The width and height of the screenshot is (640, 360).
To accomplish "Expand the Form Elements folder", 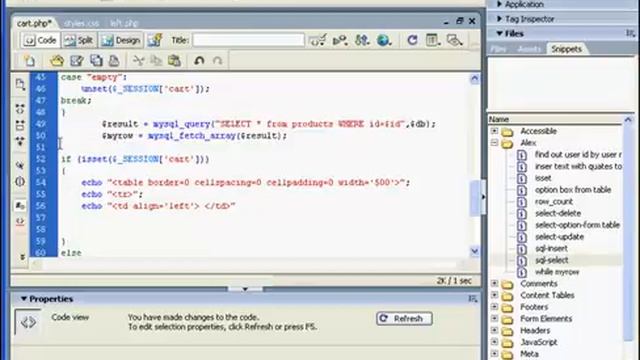I will (494, 318).
